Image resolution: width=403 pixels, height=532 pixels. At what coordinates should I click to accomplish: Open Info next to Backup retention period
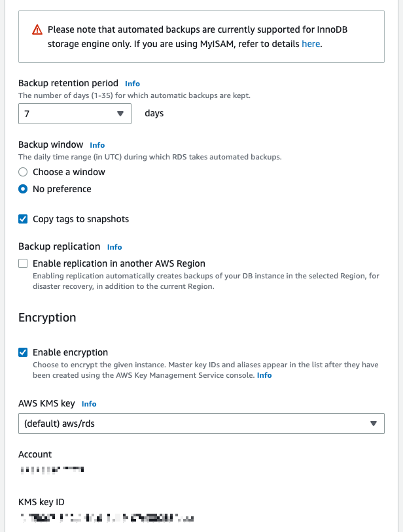coord(132,84)
